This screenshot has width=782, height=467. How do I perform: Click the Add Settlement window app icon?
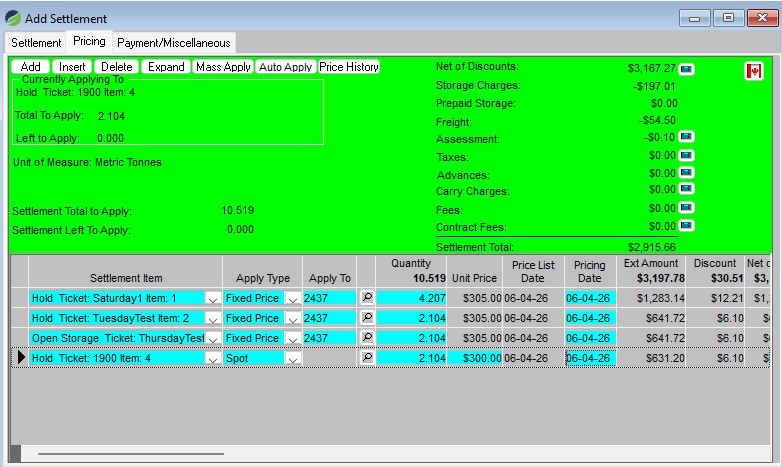(13, 18)
